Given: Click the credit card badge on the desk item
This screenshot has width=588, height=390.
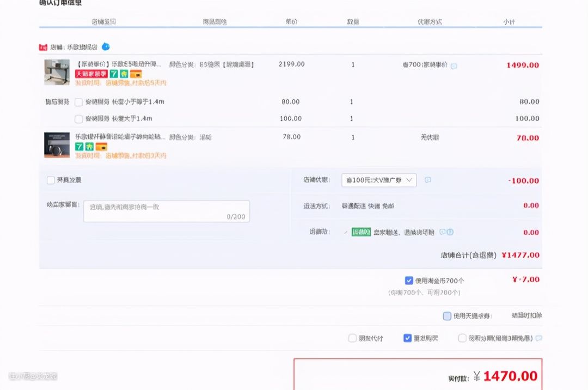Looking at the screenshot, I should tap(136, 74).
